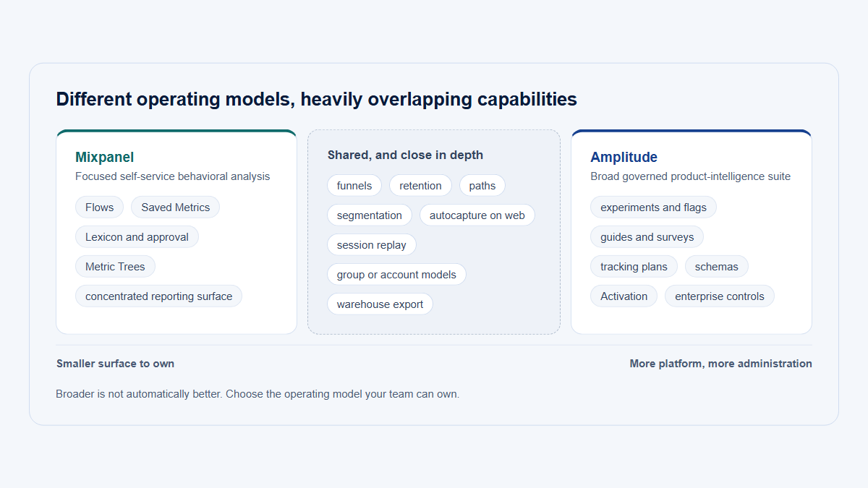This screenshot has height=488, width=868.
Task: Click the enterprise controls pill
Action: [719, 296]
